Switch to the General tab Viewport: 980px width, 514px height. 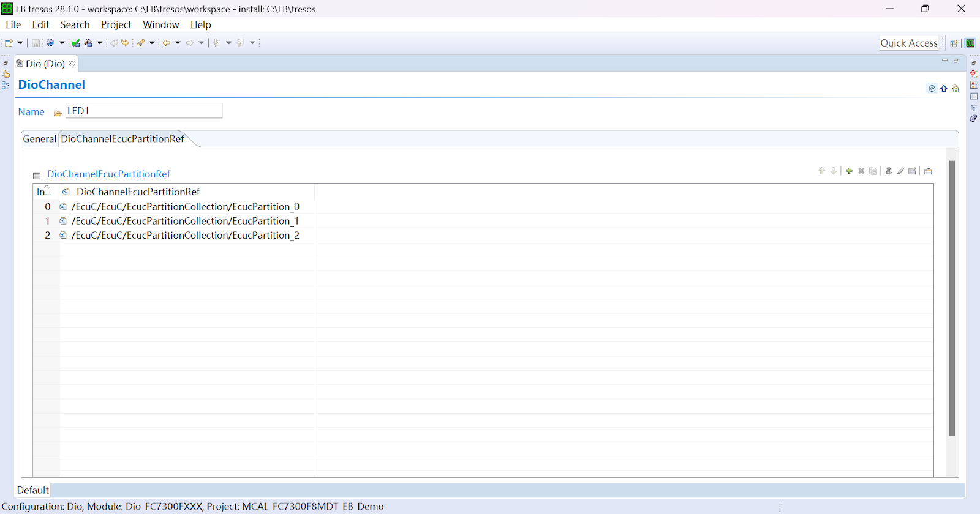click(x=40, y=139)
